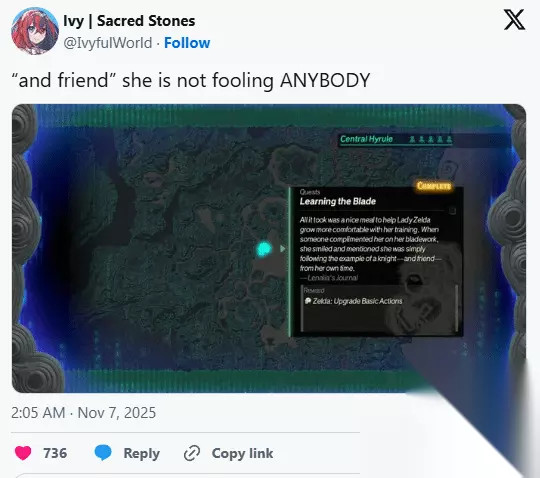
Task: Click the orange COMPLETE badge
Action: [434, 186]
